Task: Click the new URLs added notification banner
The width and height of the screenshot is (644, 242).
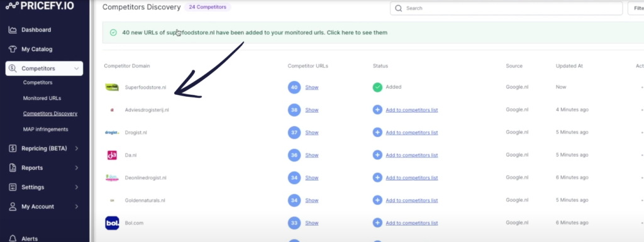Action: 373,33
